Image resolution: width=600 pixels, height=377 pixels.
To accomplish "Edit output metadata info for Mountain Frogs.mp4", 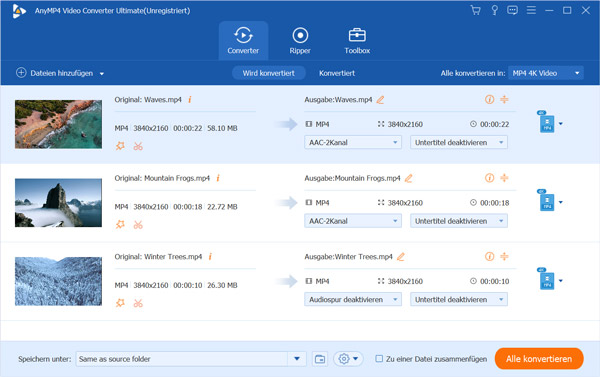I will [x=489, y=178].
